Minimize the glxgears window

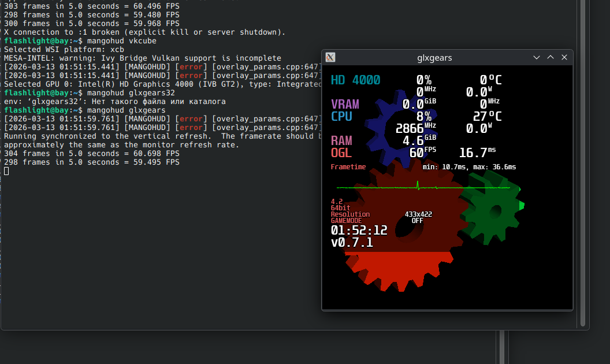[537, 58]
